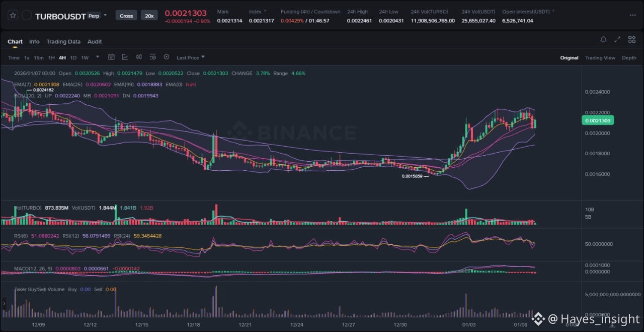644x332 pixels.
Task: Expand more time intervals dropdown arrow
Action: pos(98,57)
